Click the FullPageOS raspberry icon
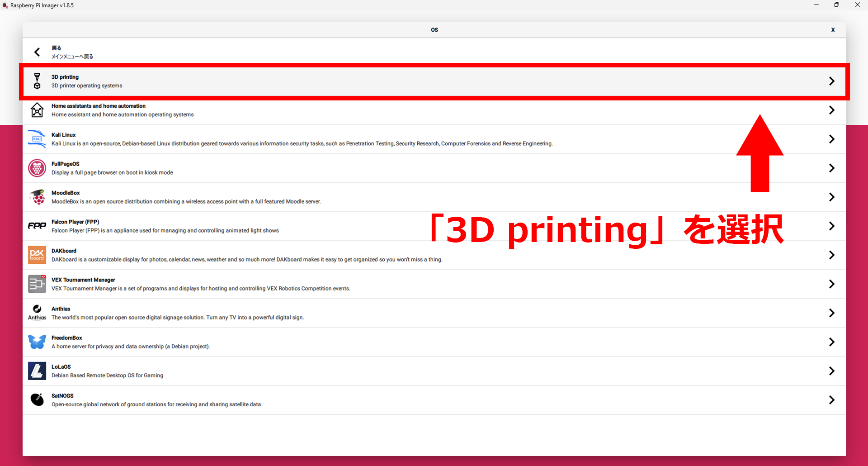Image resolution: width=868 pixels, height=466 pixels. coord(37,168)
